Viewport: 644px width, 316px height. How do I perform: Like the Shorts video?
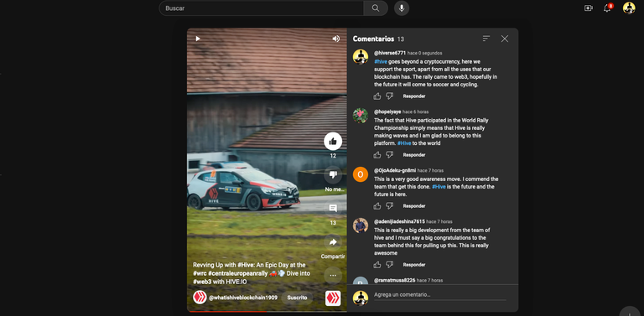pos(333,141)
